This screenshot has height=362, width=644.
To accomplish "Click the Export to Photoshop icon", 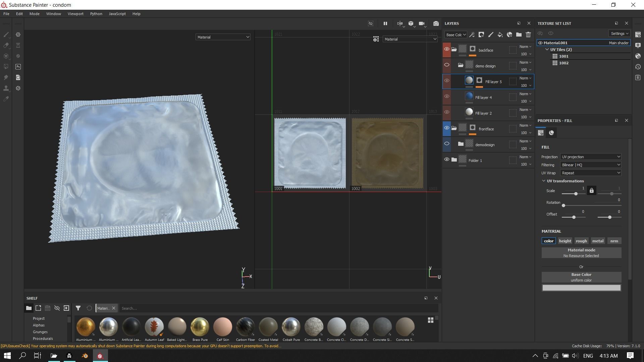I will 18,67.
